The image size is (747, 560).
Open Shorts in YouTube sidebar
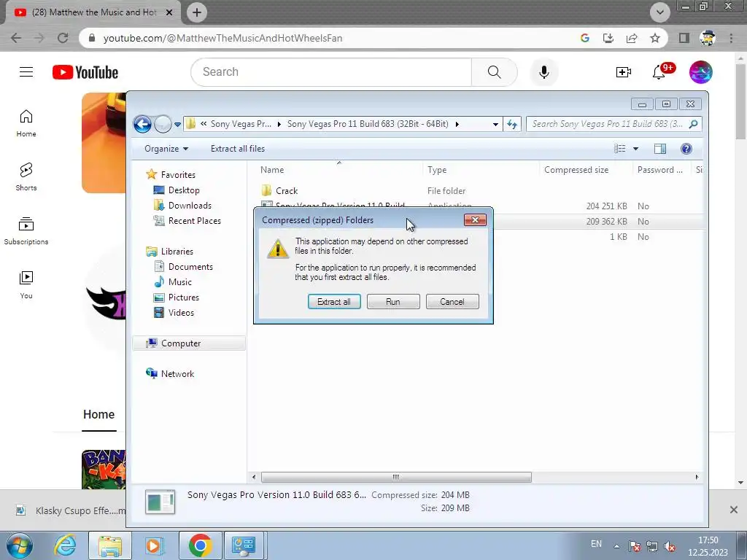point(26,177)
